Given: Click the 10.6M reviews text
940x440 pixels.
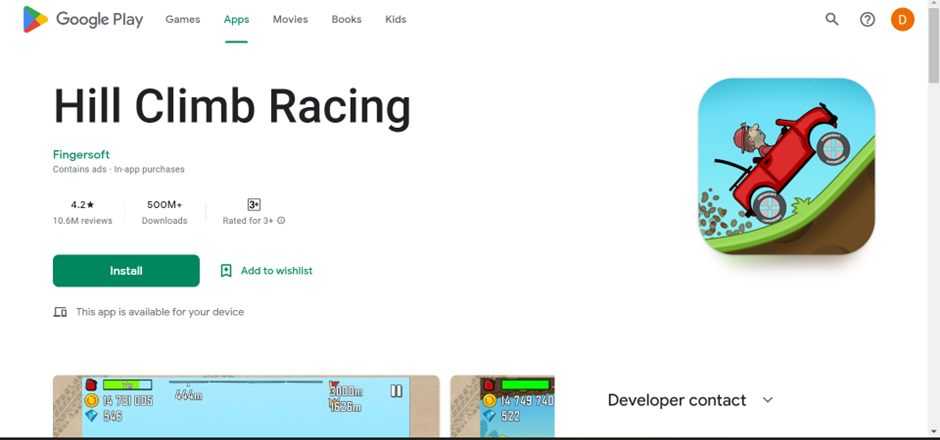Looking at the screenshot, I should (82, 221).
